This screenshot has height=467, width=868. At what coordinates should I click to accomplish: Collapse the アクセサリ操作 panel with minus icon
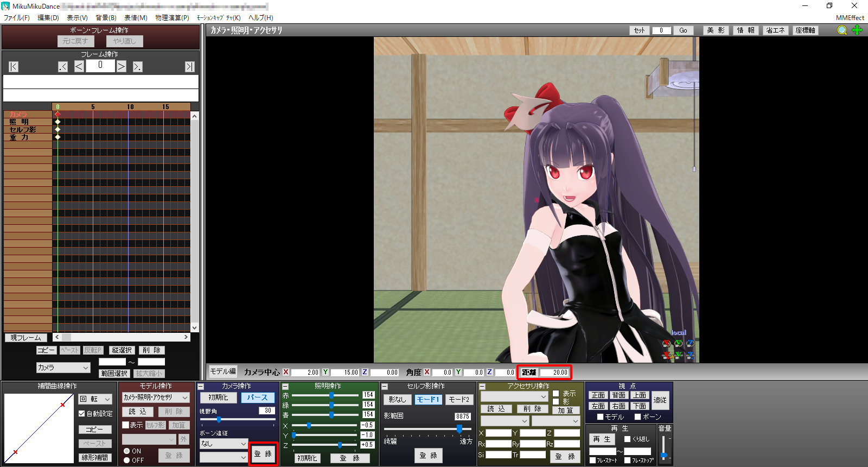pos(482,387)
